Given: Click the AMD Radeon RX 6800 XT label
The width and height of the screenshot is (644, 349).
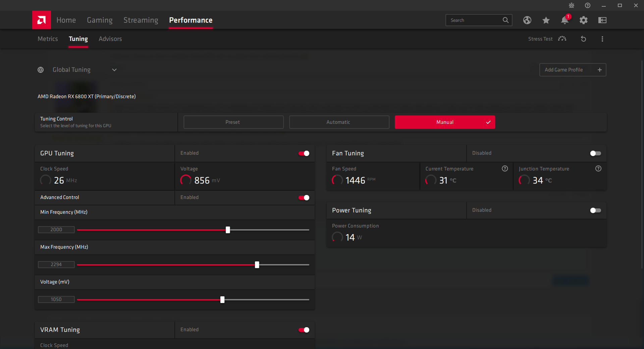Looking at the screenshot, I should (x=87, y=96).
